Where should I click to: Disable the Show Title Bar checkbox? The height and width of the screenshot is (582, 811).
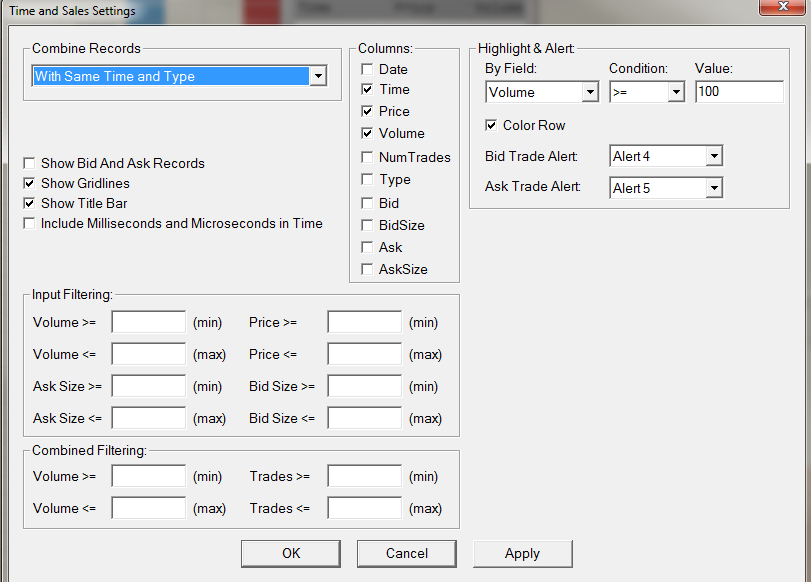click(x=29, y=203)
